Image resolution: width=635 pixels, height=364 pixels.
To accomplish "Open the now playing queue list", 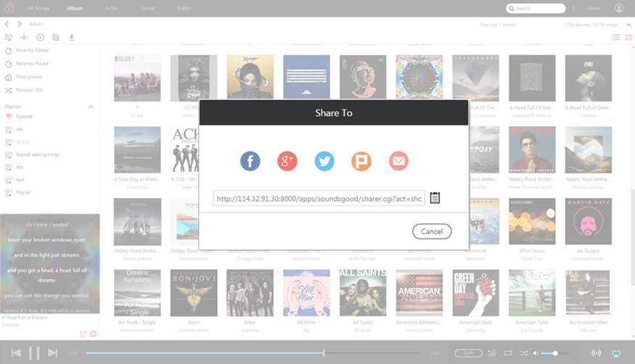I will pos(492,353).
